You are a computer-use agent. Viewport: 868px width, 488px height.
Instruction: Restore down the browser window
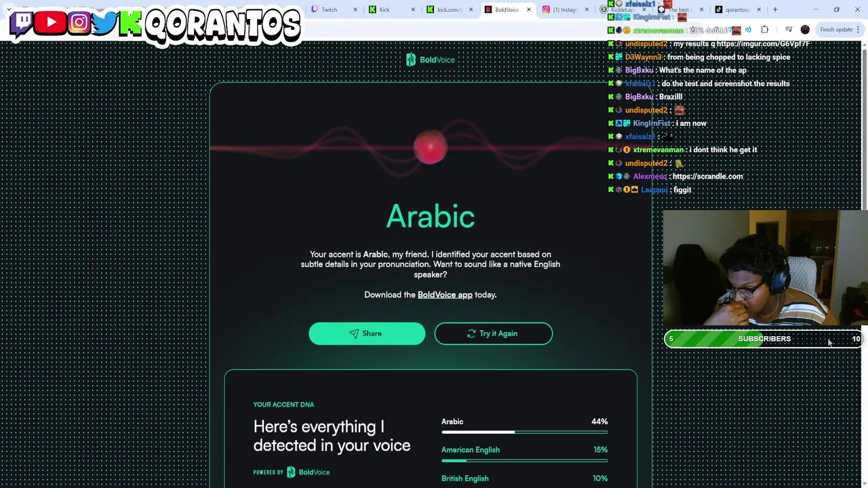pyautogui.click(x=837, y=9)
